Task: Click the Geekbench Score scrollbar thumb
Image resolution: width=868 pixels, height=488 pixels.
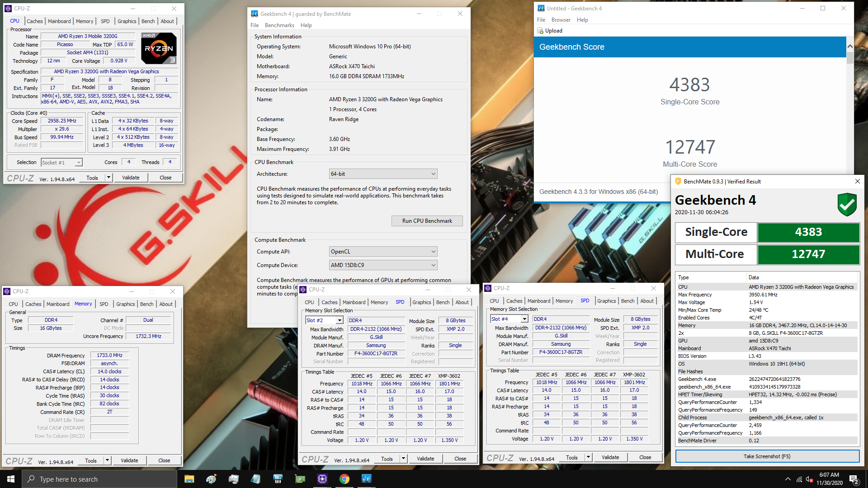Action: (x=850, y=58)
